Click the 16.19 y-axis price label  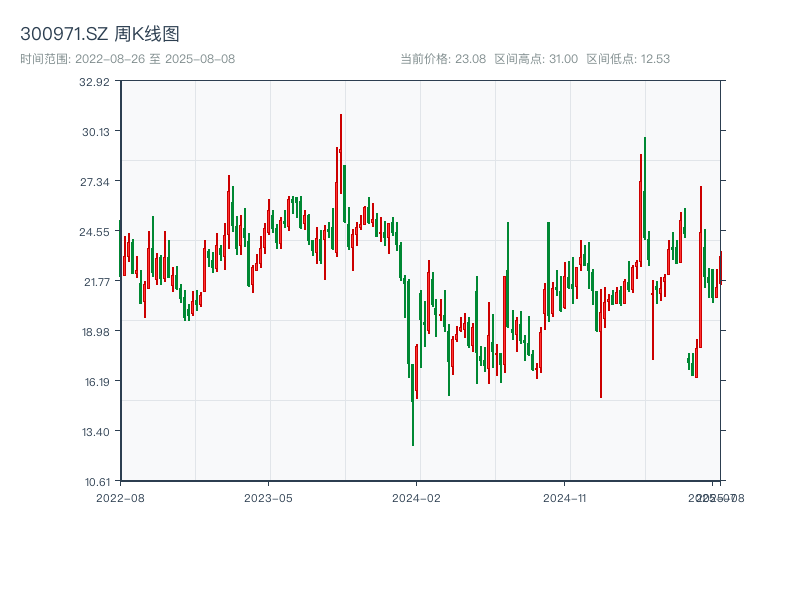click(x=96, y=382)
